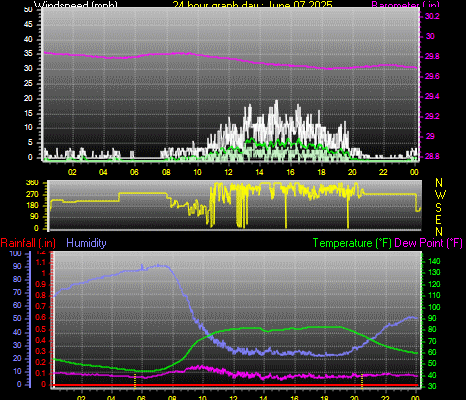Image resolution: width=466 pixels, height=400 pixels.
Task: Click the yellow dotted sunrise marker near 06
Action: tap(135, 381)
